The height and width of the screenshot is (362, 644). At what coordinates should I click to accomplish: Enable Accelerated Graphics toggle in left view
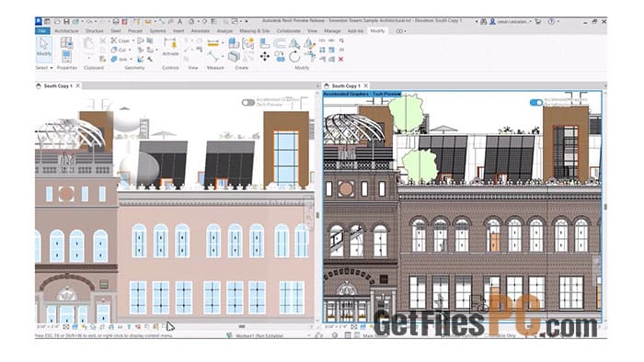tap(248, 103)
